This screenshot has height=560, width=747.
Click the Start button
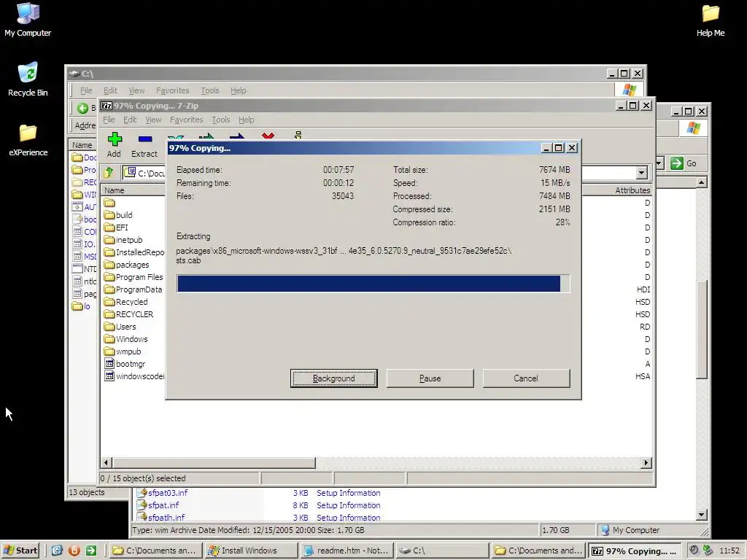(20, 551)
